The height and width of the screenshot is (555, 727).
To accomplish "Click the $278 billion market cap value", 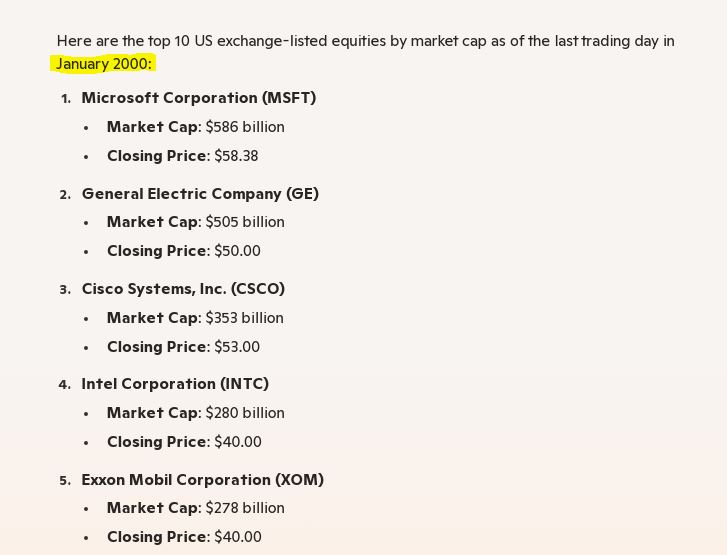I will click(245, 508).
